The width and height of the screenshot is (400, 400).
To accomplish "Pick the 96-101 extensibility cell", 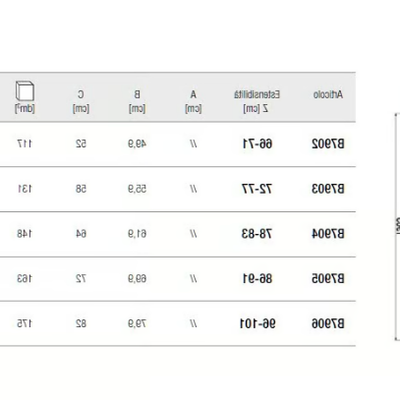I will [258, 323].
